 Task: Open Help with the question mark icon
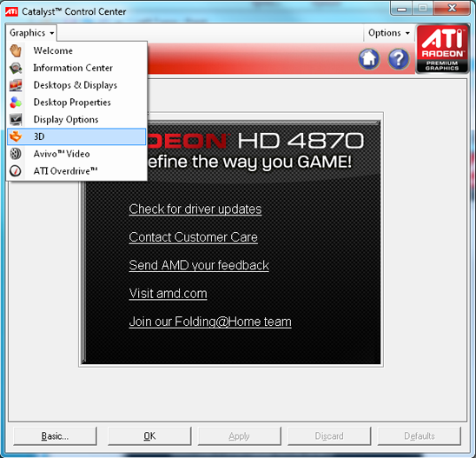pyautogui.click(x=399, y=59)
